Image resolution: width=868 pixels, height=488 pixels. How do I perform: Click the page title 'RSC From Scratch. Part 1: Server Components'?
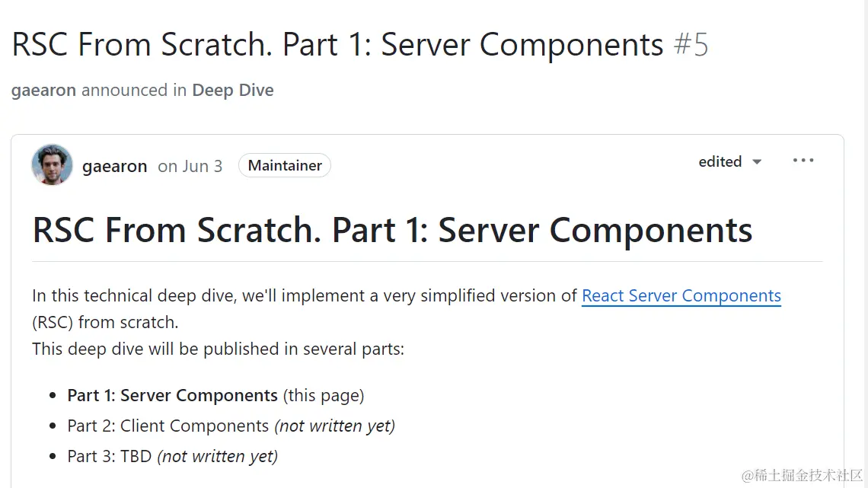337,44
